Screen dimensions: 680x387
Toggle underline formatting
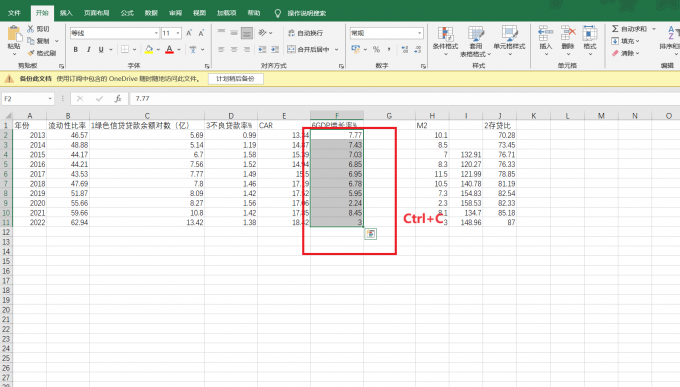(x=101, y=49)
